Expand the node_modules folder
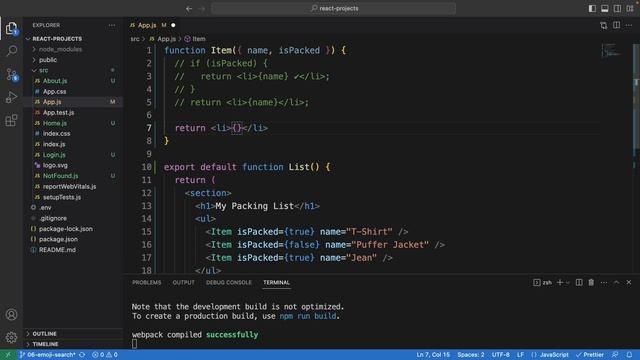The image size is (640, 360). click(x=60, y=49)
